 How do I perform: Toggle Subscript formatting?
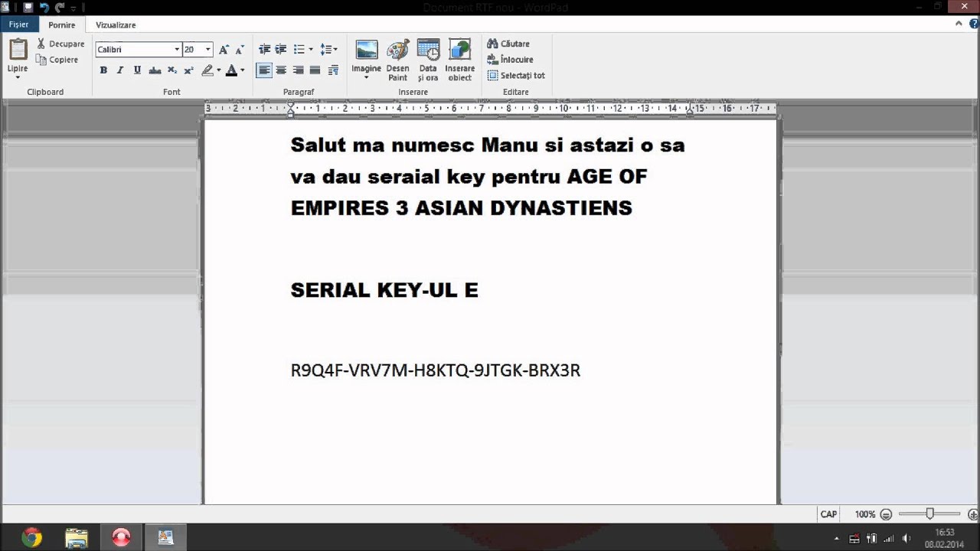pyautogui.click(x=172, y=70)
